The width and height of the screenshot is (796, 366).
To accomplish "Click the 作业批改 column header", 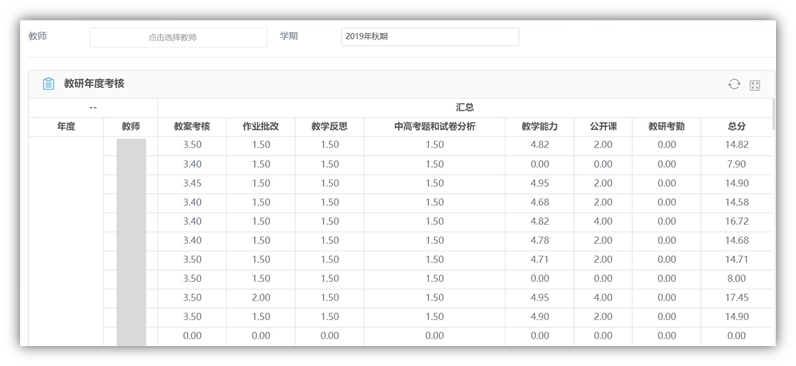I will 260,127.
